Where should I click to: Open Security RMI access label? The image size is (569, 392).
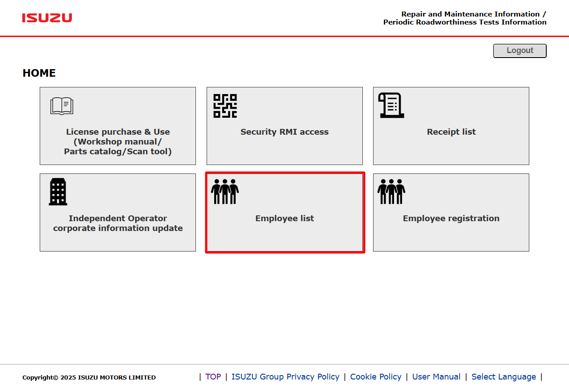pyautogui.click(x=284, y=132)
